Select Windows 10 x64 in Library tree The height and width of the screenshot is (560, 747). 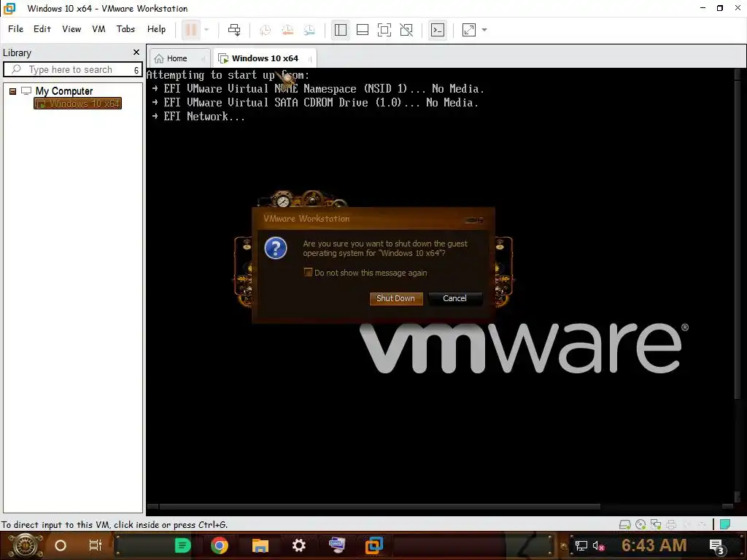pyautogui.click(x=77, y=104)
